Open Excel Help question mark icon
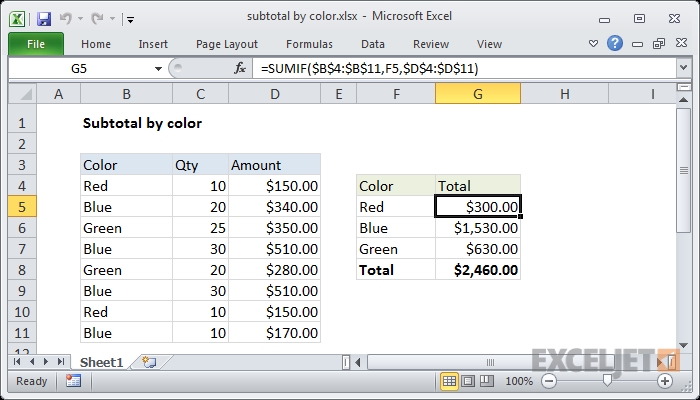Screen dimensions: 700x400 [x=617, y=44]
